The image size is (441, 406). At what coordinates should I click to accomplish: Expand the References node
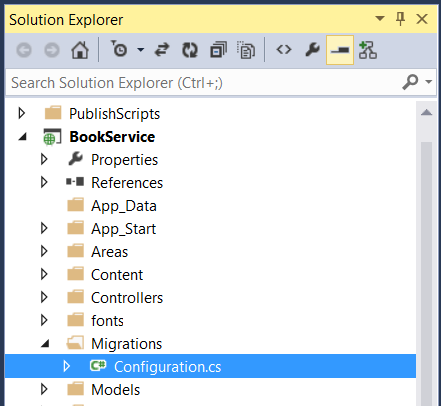[44, 182]
